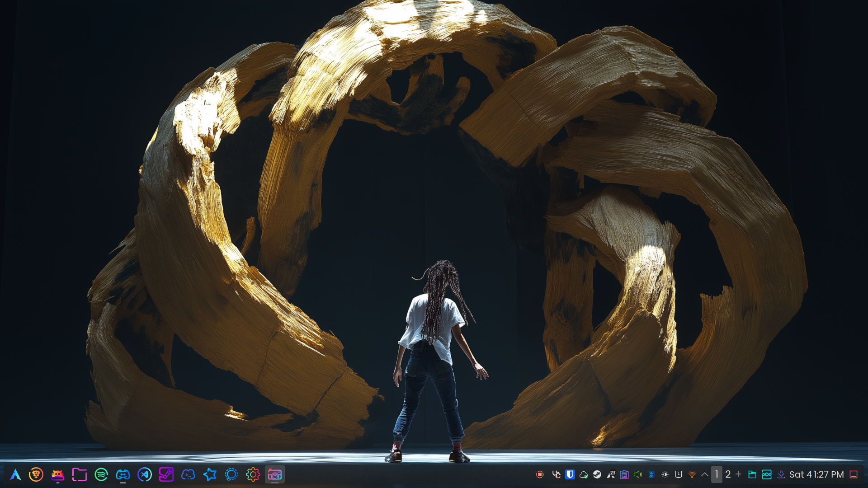The height and width of the screenshot is (488, 868).
Task: Open the volume speaker tray icon
Action: pos(638,474)
